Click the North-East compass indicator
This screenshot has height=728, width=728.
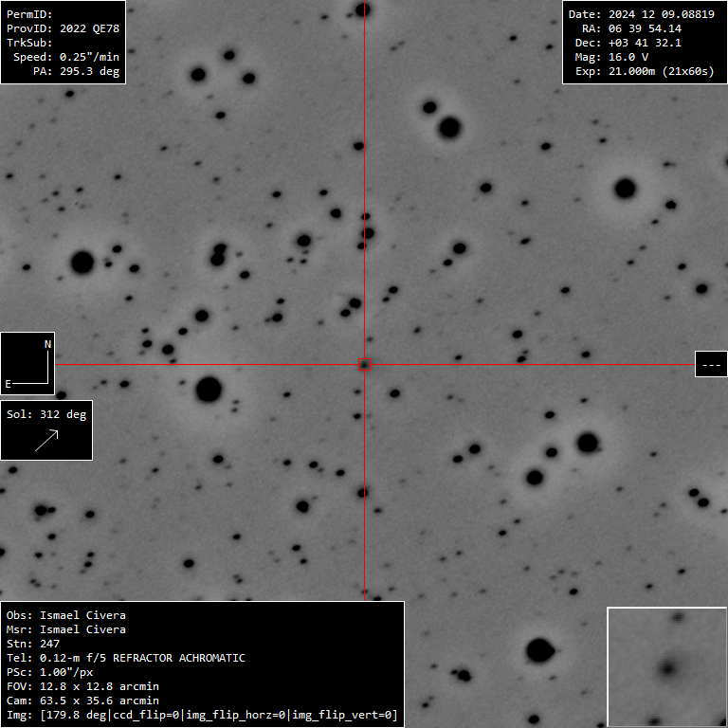pyautogui.click(x=27, y=364)
